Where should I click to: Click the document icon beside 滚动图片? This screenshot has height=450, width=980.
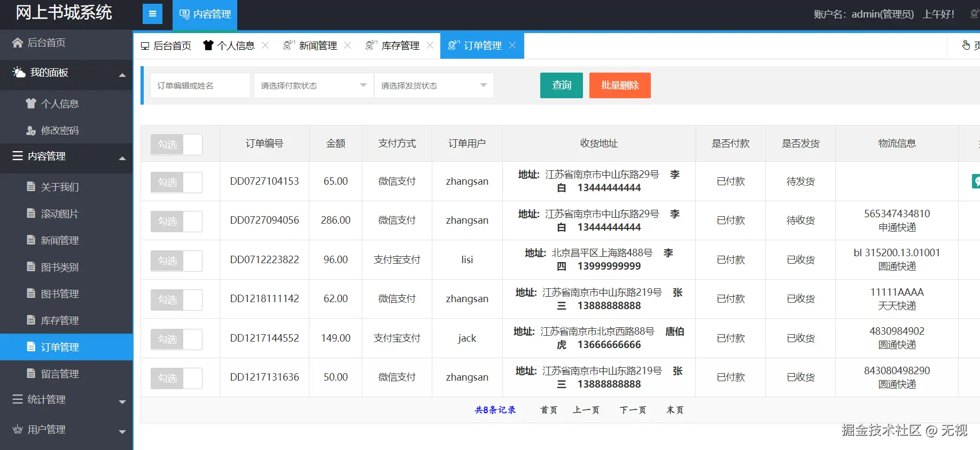31,214
